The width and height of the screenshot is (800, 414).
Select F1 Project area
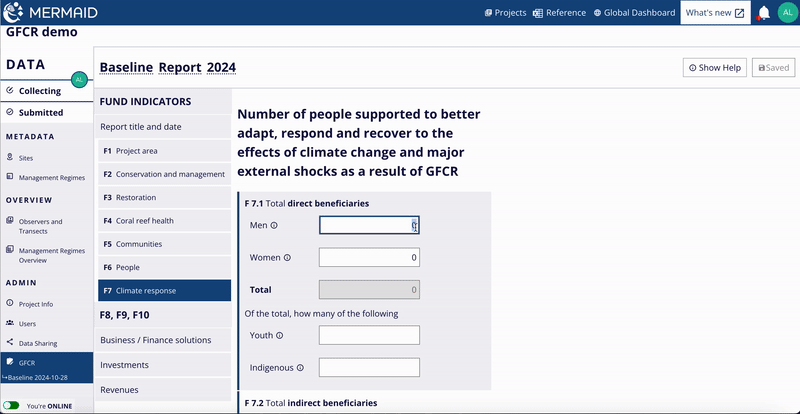164,151
